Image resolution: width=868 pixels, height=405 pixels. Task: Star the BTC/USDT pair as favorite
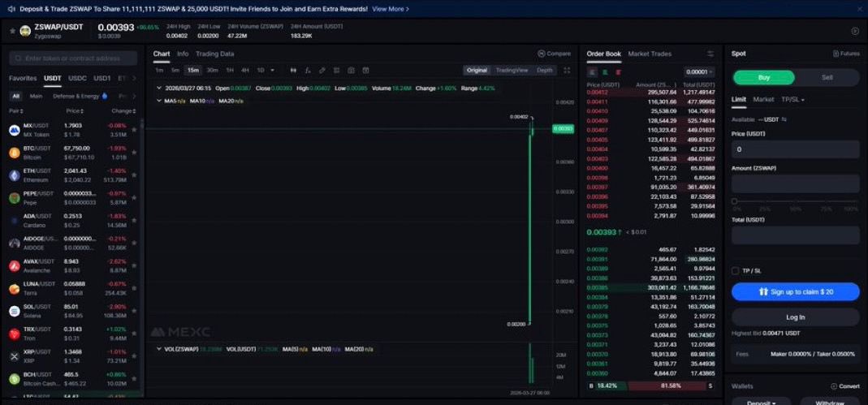coord(134,153)
